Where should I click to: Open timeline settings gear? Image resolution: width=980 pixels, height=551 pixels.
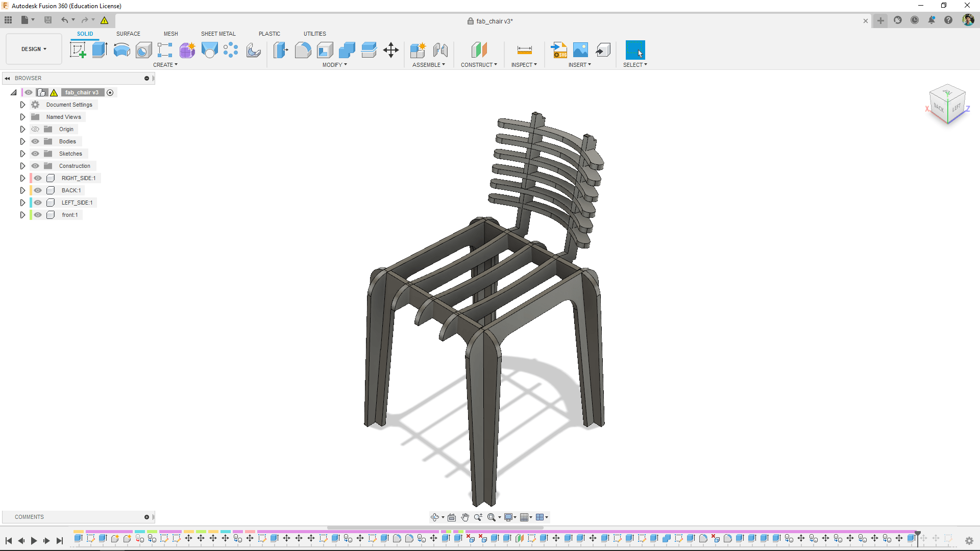pyautogui.click(x=969, y=541)
